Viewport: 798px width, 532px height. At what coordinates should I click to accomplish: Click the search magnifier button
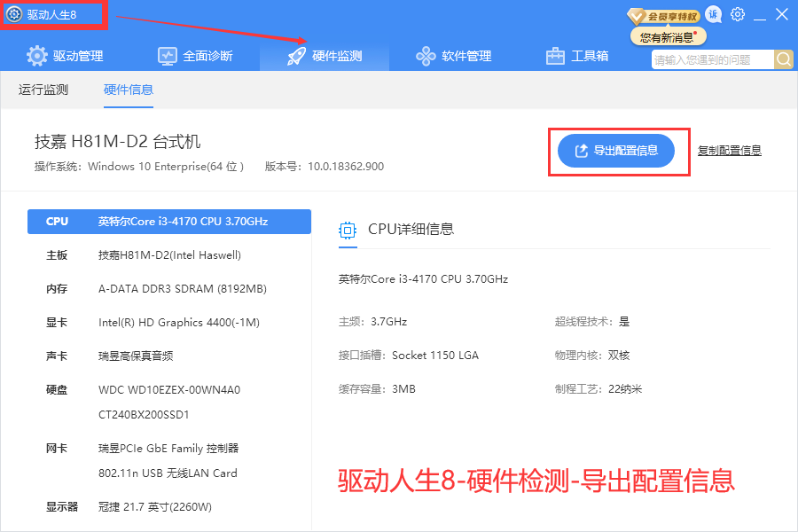tap(784, 59)
